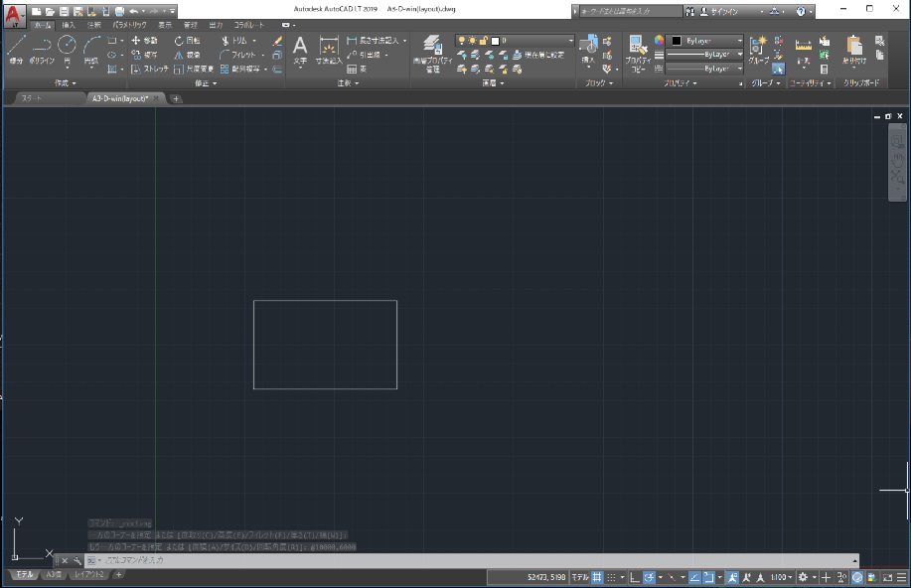Toggle polar tracking in status bar
911x588 pixels.
tap(649, 577)
